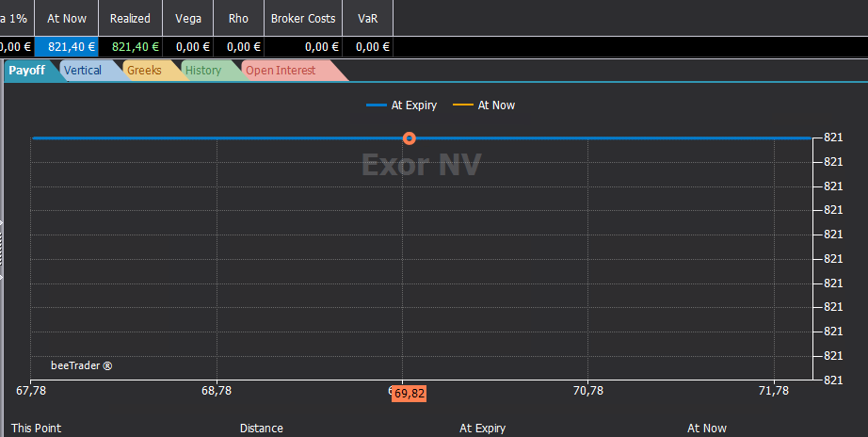This screenshot has width=868, height=437.
Task: Open the Greeks tab
Action: click(x=145, y=71)
